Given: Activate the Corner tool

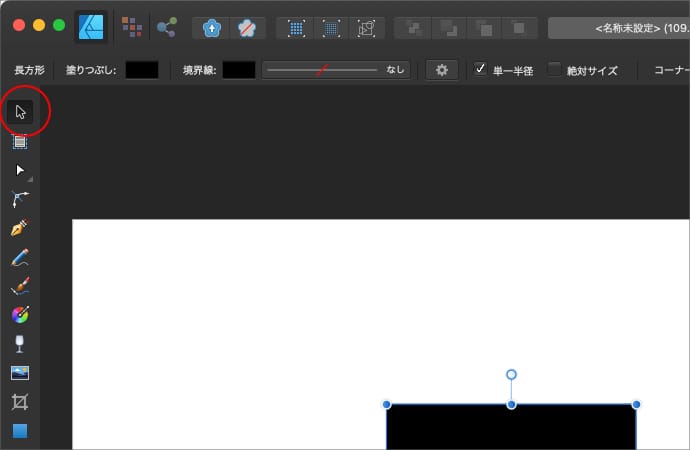Looking at the screenshot, I should coord(20,199).
